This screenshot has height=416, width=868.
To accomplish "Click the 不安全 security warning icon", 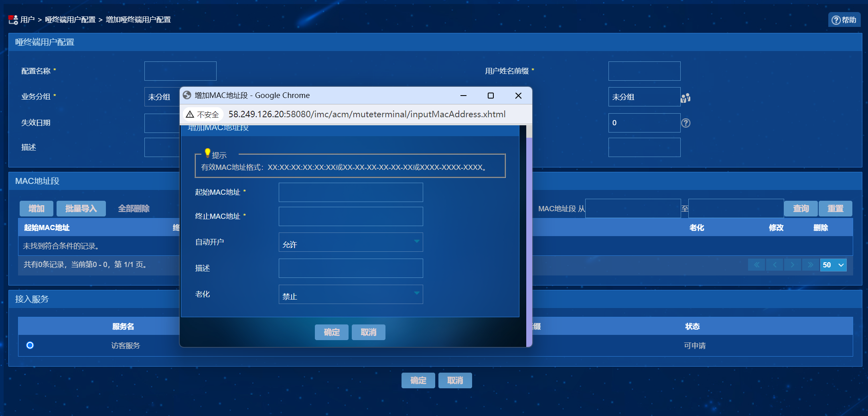I will click(x=190, y=114).
